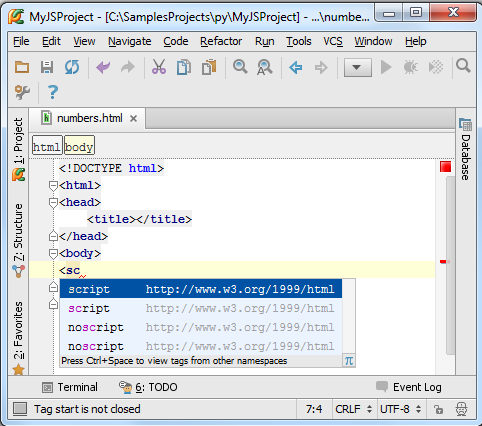Open the Refactor menu

[x=221, y=41]
